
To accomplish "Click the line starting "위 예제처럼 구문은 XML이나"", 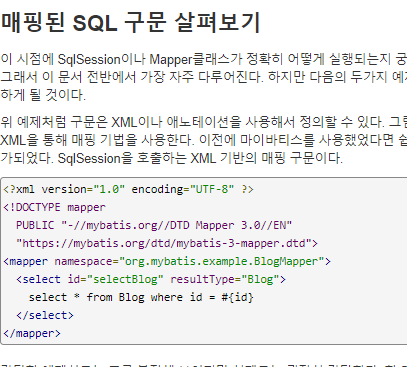I will (x=204, y=122).
